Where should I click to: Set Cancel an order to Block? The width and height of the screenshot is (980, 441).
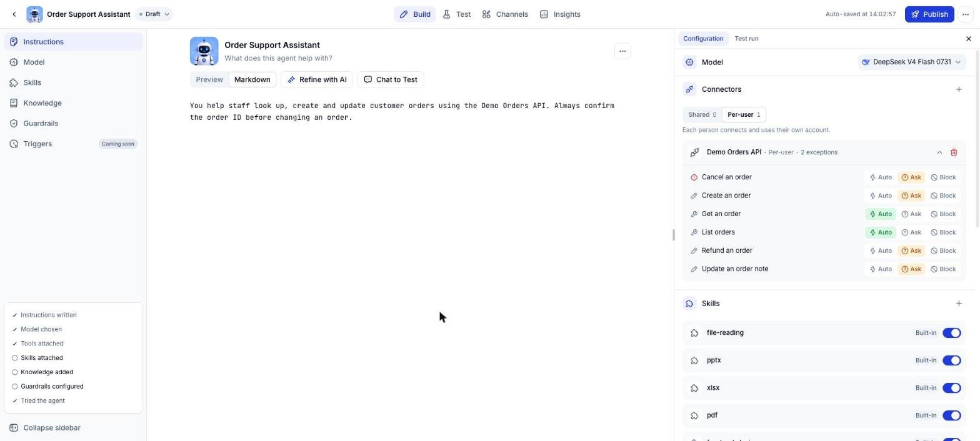tap(943, 177)
